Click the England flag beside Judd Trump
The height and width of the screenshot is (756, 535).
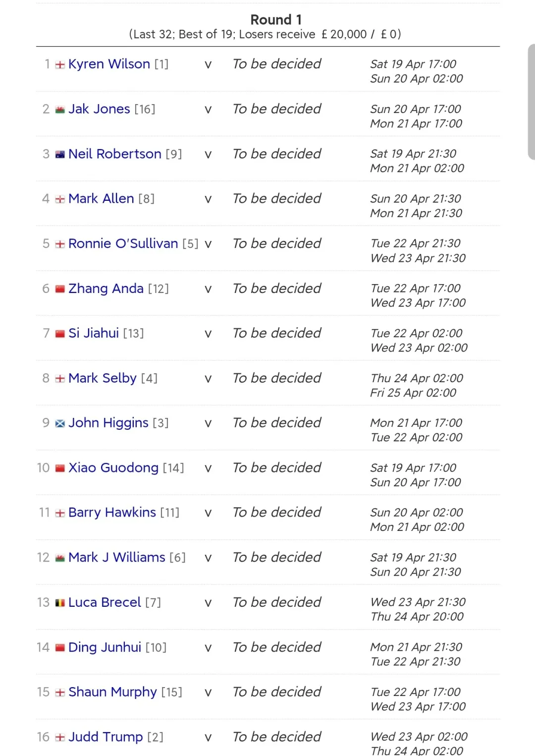60,738
